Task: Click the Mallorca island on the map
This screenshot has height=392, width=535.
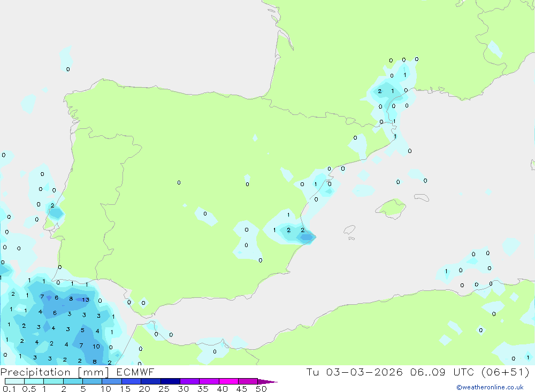Action: 391,208
